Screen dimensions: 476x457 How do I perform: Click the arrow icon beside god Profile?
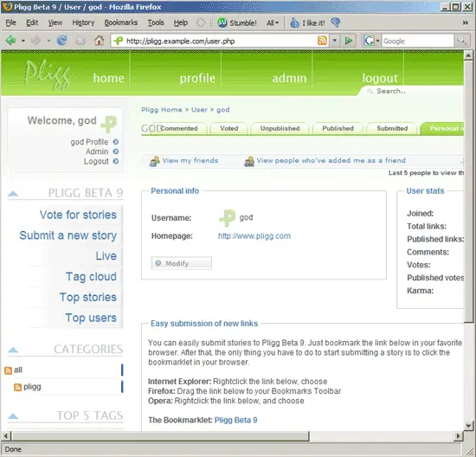click(x=116, y=142)
